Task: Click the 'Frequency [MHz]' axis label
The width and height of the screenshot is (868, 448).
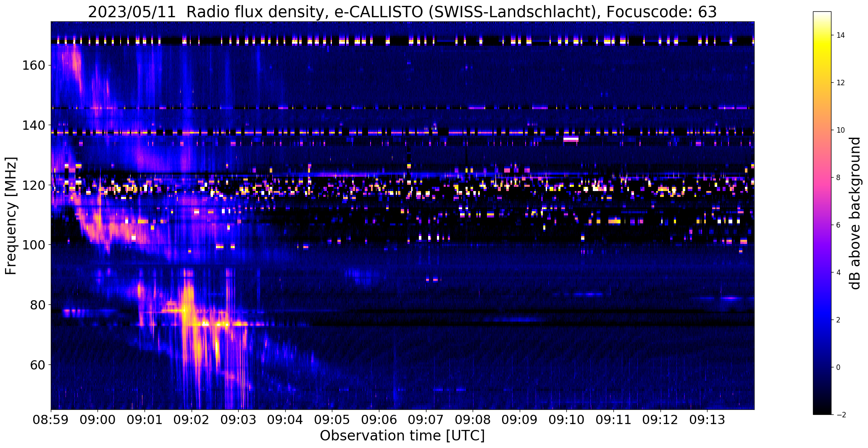Action: point(11,216)
